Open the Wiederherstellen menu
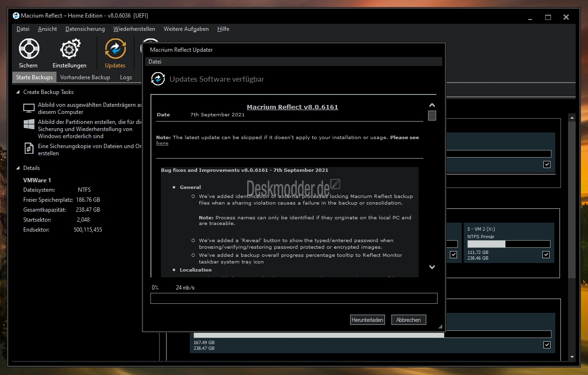588x375 pixels. [134, 29]
